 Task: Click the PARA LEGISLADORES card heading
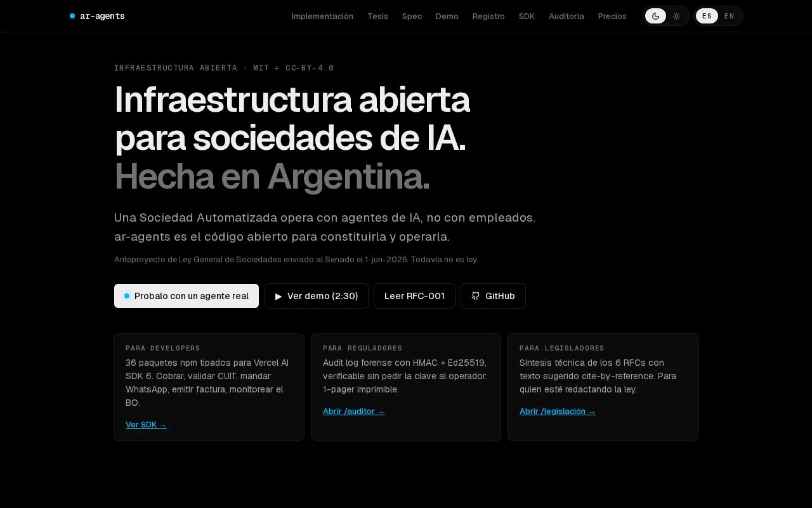click(562, 348)
